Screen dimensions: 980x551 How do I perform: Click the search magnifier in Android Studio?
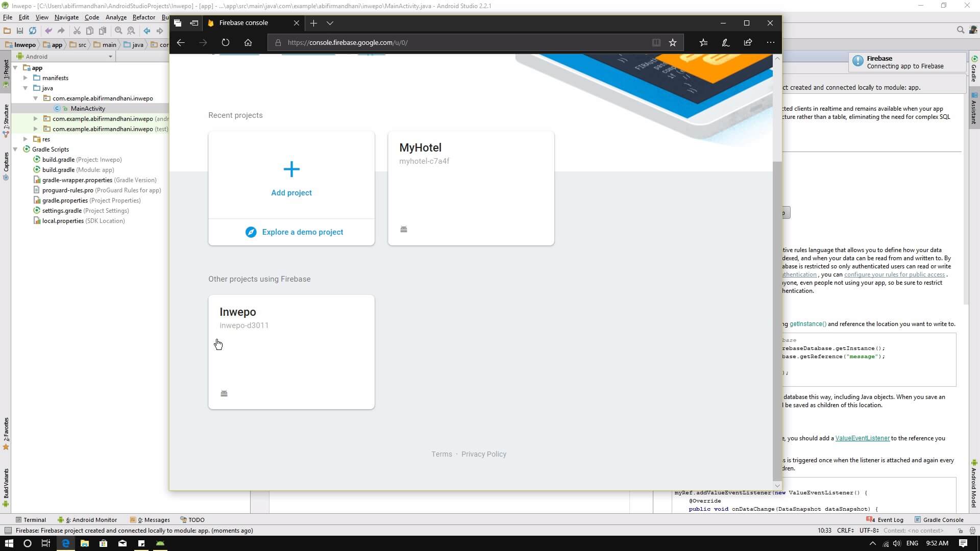960,31
